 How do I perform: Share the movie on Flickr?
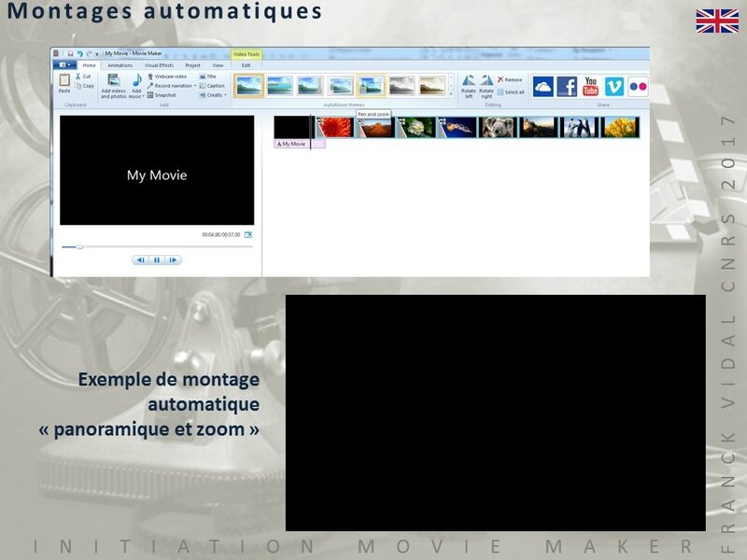tap(638, 87)
